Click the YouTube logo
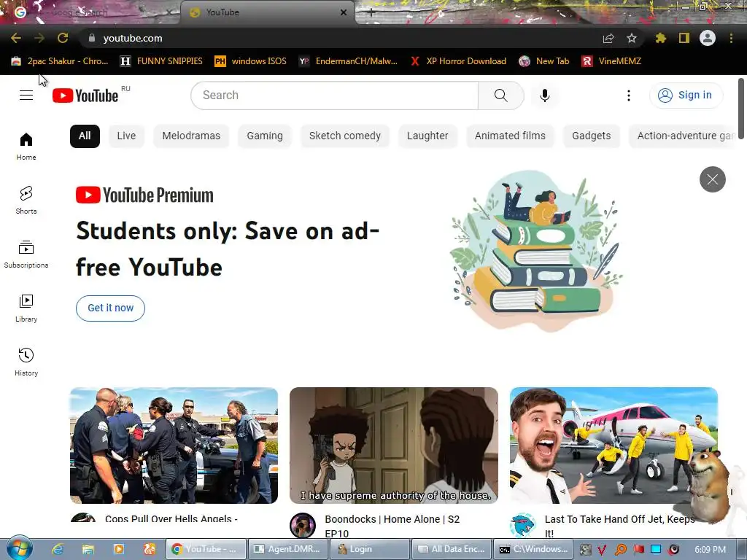This screenshot has height=560, width=747. [85, 96]
